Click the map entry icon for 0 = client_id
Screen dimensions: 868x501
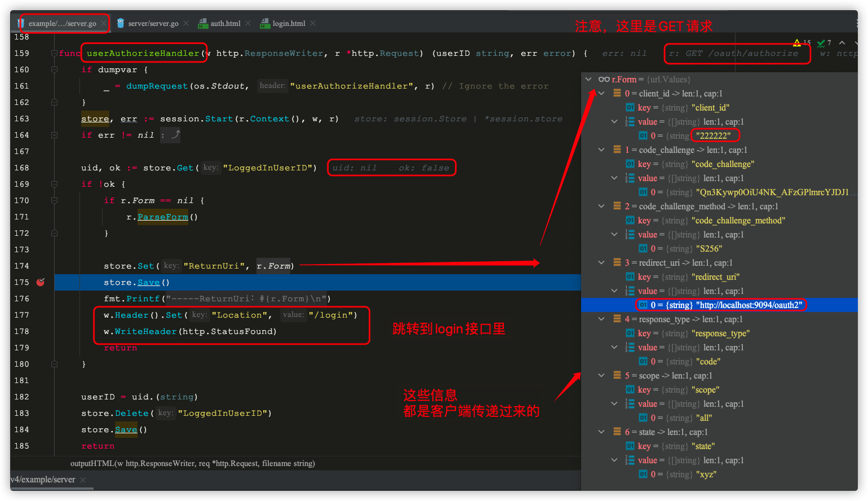click(x=617, y=94)
